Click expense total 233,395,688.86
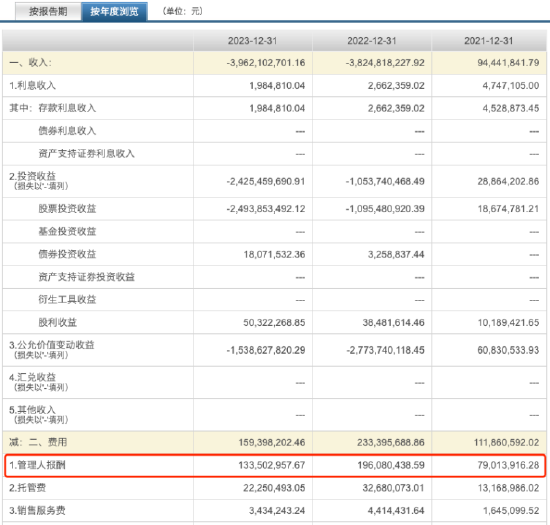Image resolution: width=550 pixels, height=525 pixels. click(x=391, y=442)
